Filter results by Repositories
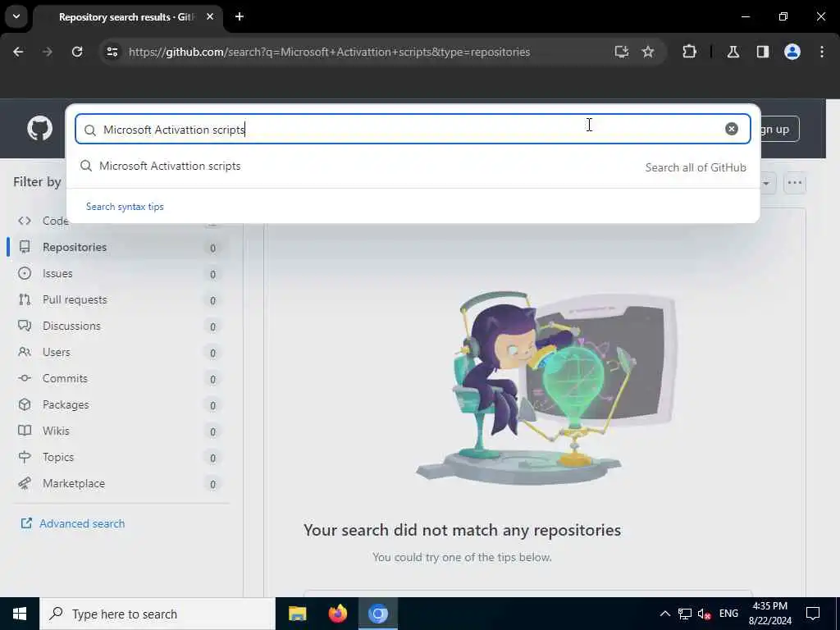The image size is (840, 630). (119, 247)
